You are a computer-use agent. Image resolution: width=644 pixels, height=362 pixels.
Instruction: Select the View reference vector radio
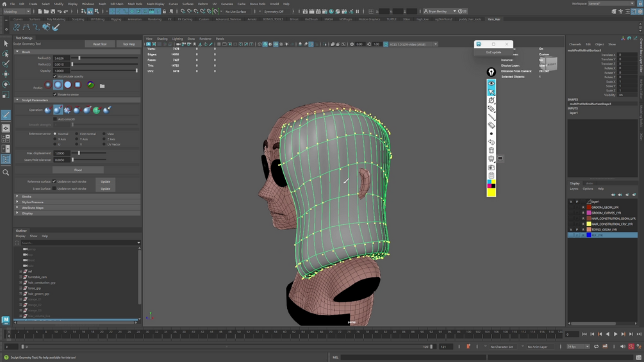pyautogui.click(x=104, y=134)
